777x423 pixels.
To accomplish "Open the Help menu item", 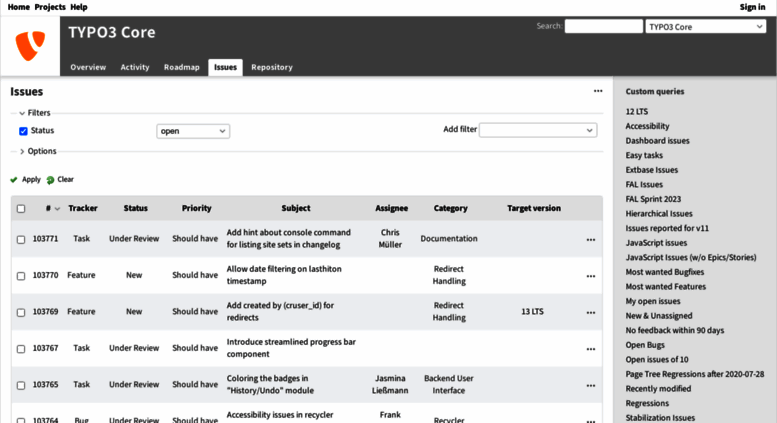I will 79,7.
